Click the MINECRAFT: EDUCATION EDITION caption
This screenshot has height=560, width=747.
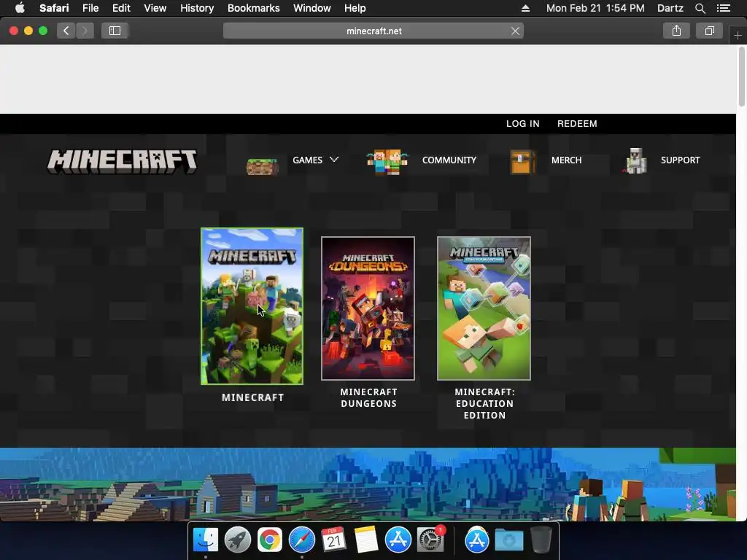point(484,403)
